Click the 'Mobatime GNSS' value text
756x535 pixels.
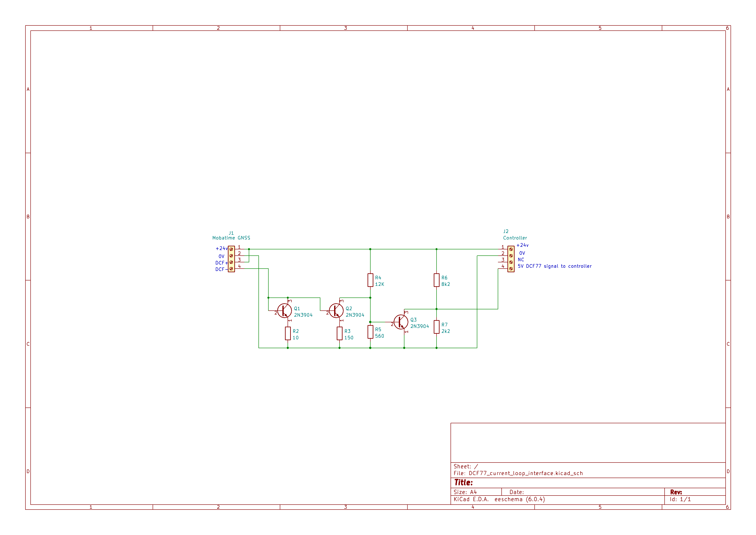pos(231,238)
